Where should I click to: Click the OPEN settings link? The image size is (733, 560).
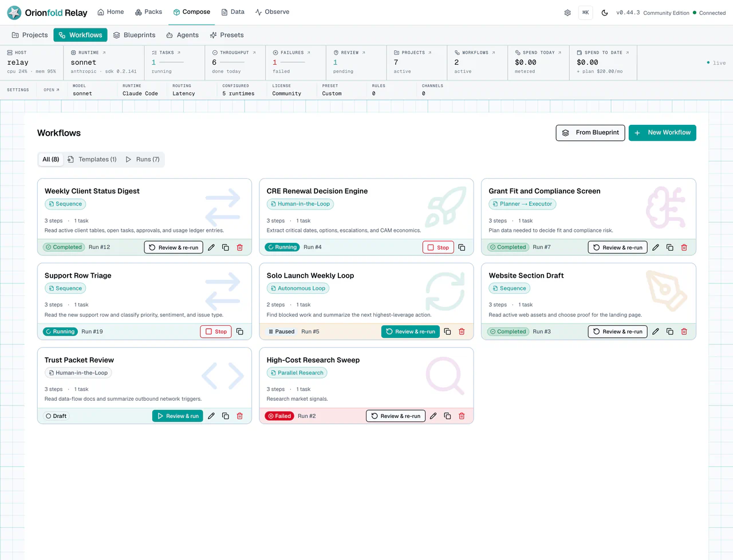click(52, 90)
